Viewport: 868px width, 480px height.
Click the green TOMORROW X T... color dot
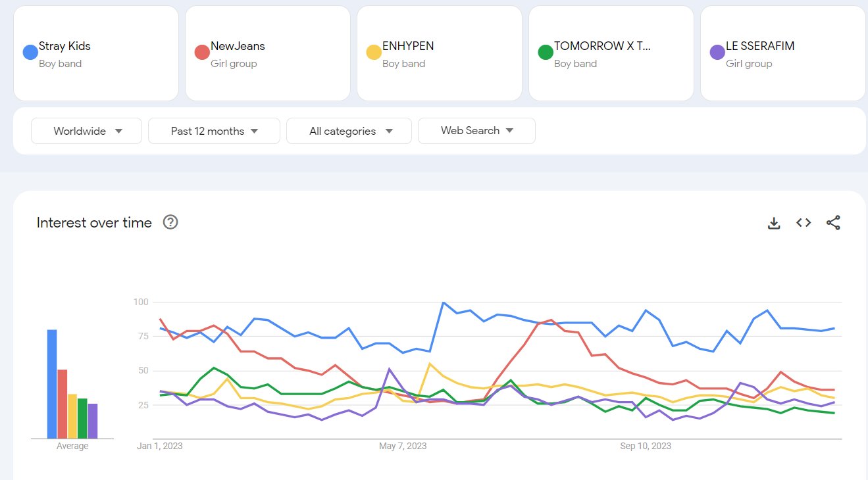(546, 52)
